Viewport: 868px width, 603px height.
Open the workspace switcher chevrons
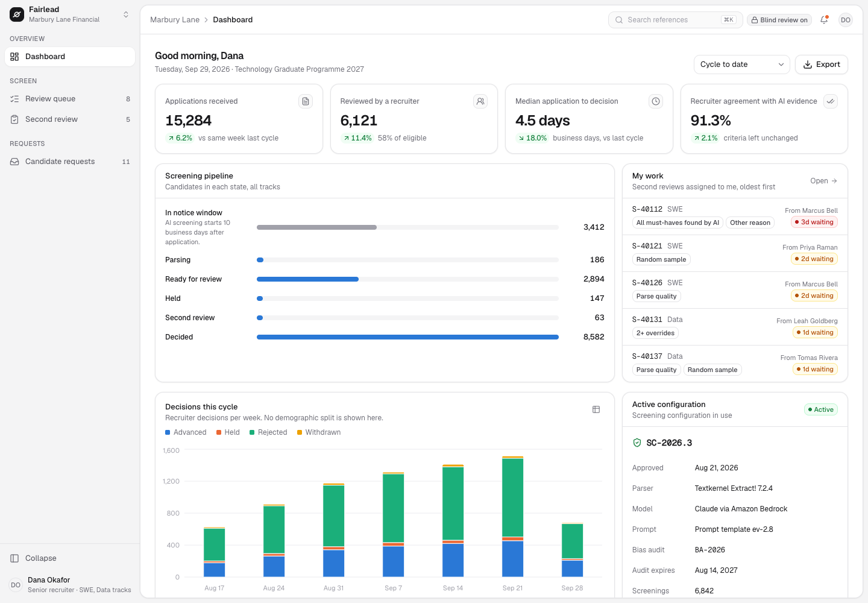tap(126, 14)
